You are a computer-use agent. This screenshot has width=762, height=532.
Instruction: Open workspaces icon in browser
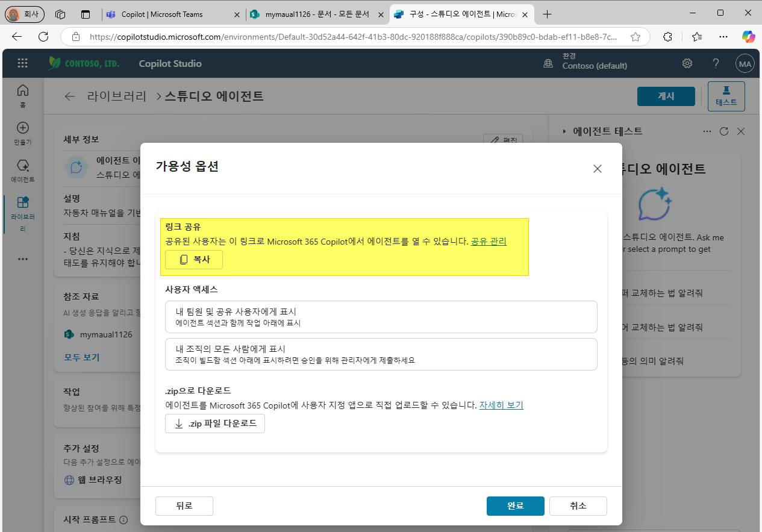point(60,14)
